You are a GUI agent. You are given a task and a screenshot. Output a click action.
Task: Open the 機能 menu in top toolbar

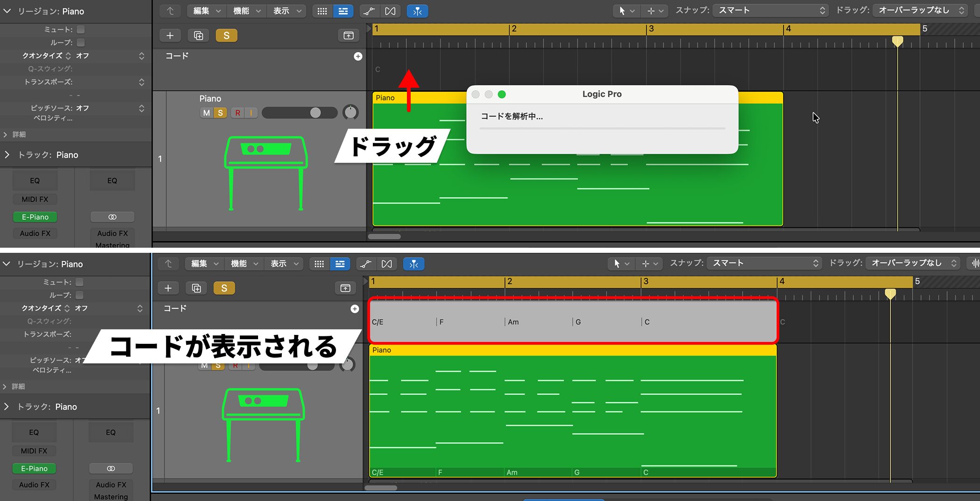pos(246,11)
